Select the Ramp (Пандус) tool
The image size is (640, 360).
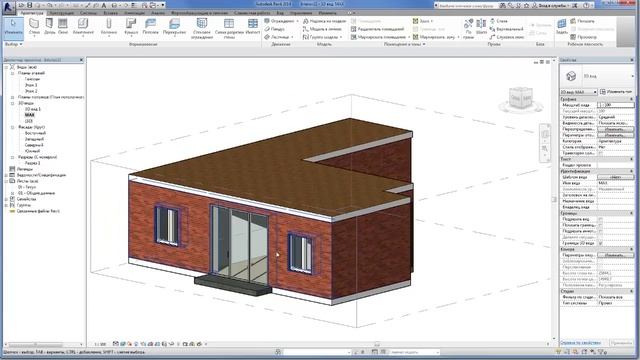pyautogui.click(x=274, y=29)
